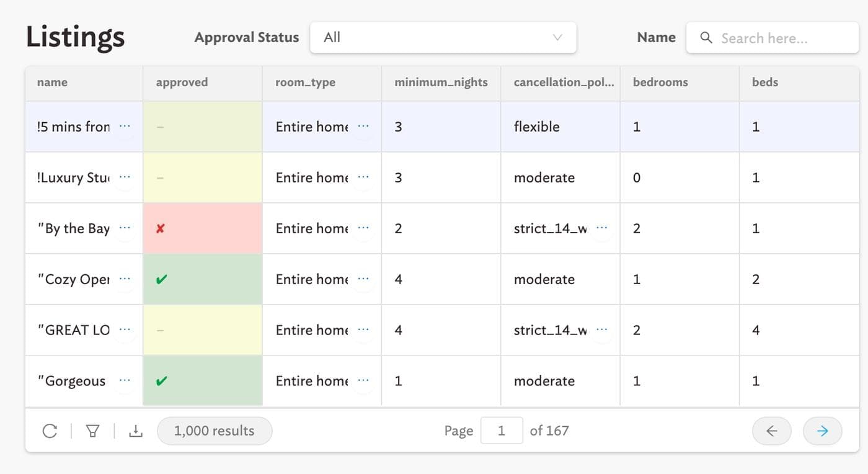This screenshot has width=868, height=474.
Task: Open the Approval Status dropdown
Action: pyautogui.click(x=443, y=37)
